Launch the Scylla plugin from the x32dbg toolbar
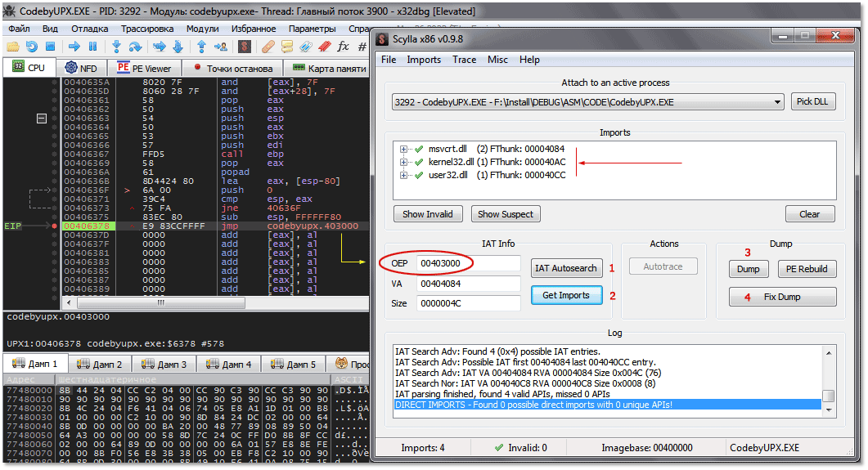 244,47
